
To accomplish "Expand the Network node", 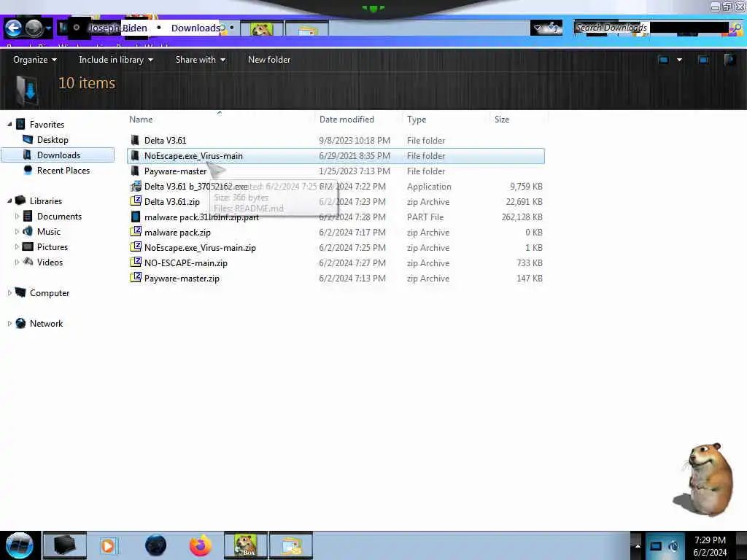I will (x=9, y=323).
